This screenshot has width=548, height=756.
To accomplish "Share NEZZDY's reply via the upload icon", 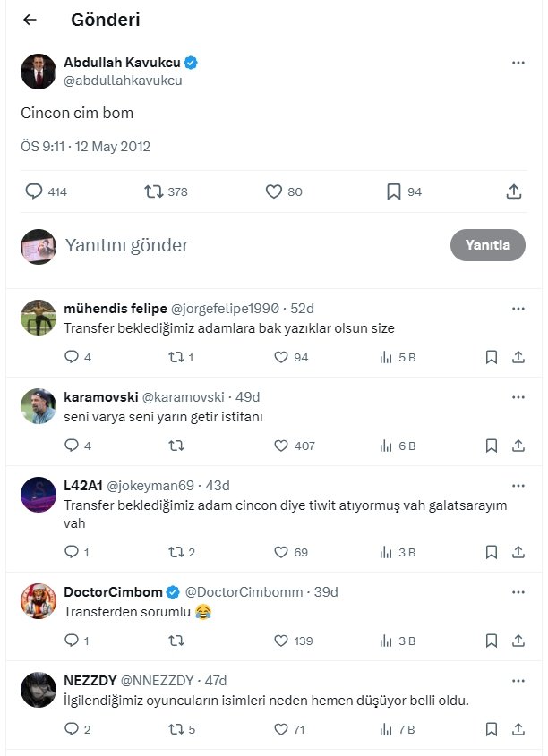I will 518,729.
